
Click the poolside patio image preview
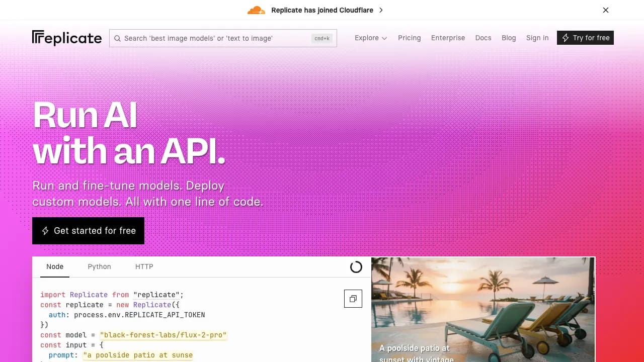coord(483,309)
